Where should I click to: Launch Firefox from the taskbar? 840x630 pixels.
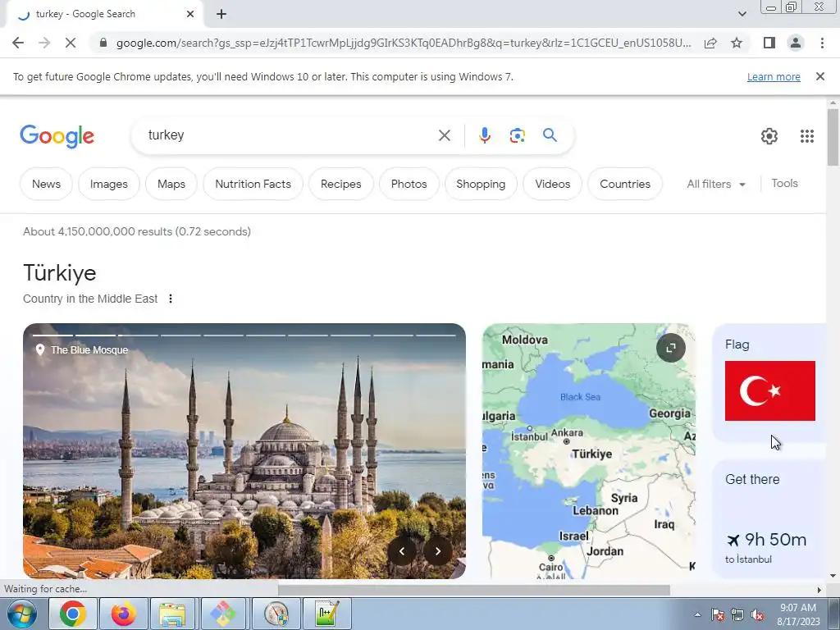point(123,614)
